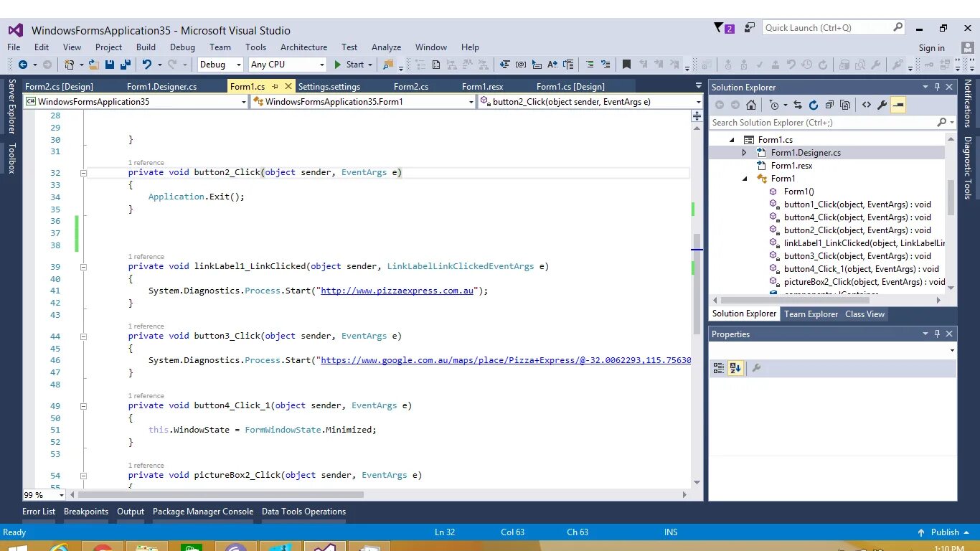Open the Package Manager Console tab
The image size is (980, 551).
click(203, 512)
